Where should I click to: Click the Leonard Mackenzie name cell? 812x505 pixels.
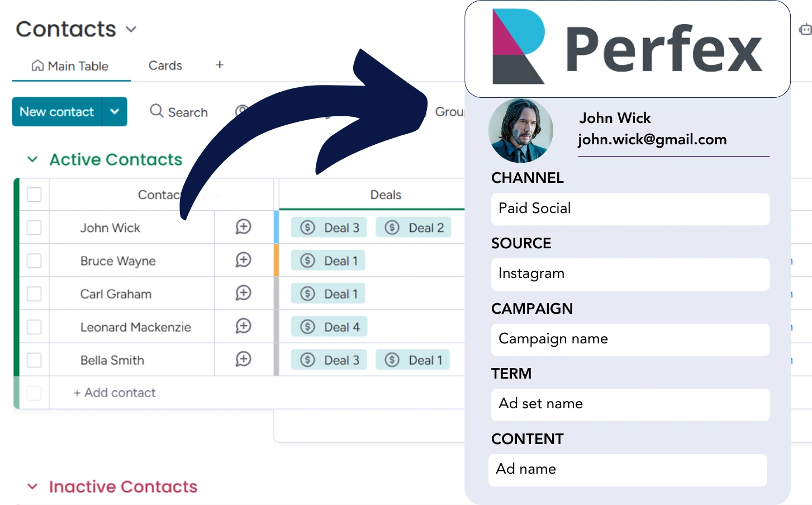pyautogui.click(x=136, y=327)
